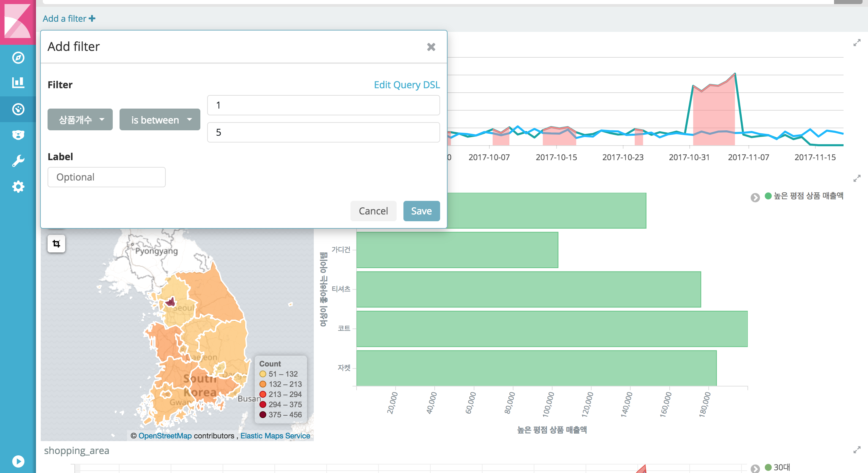Open Discover from the compass icon
Viewport: 868px width, 473px height.
click(18, 58)
